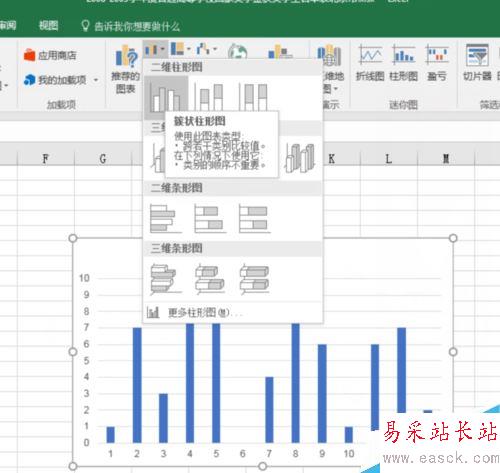Viewport: 500px width, 473px height.
Task: Switch to the 审阅 review tab
Action: point(7,25)
